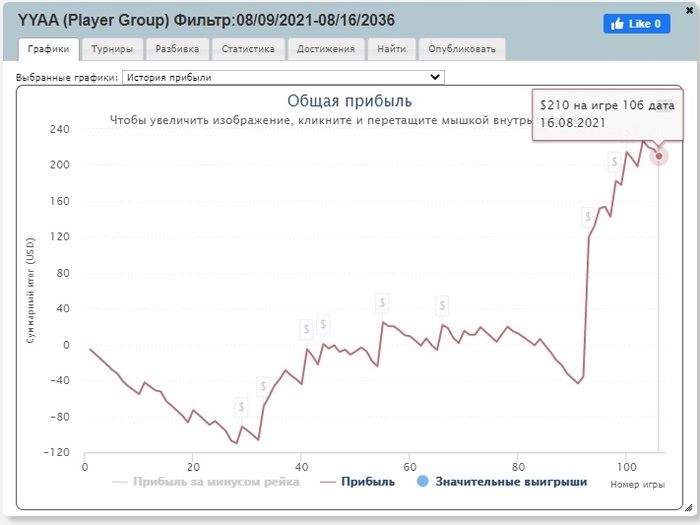Viewport: 700px width, 525px height.
Task: Switch to the Графики tab
Action: (49, 49)
